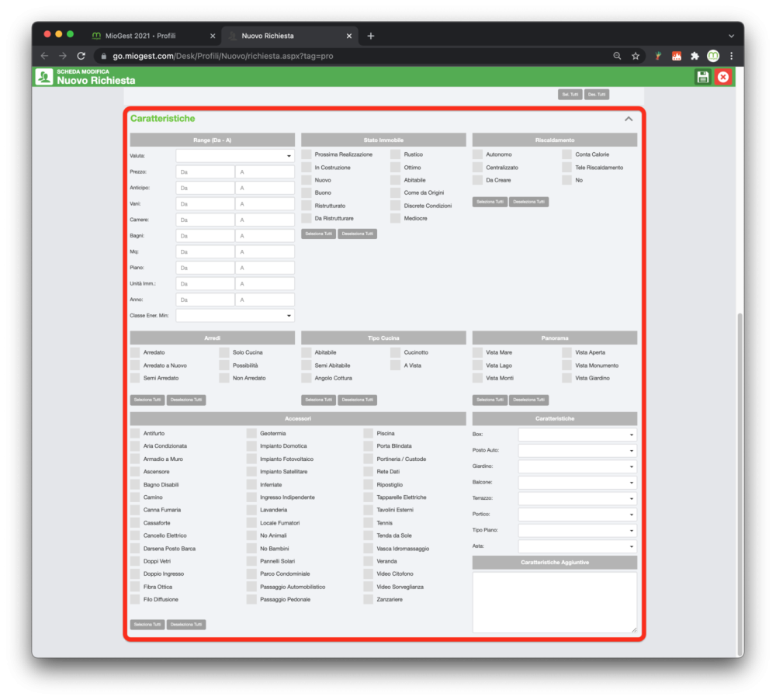Open the Portico dropdown
Screen dimensions: 776x700
pyautogui.click(x=577, y=515)
